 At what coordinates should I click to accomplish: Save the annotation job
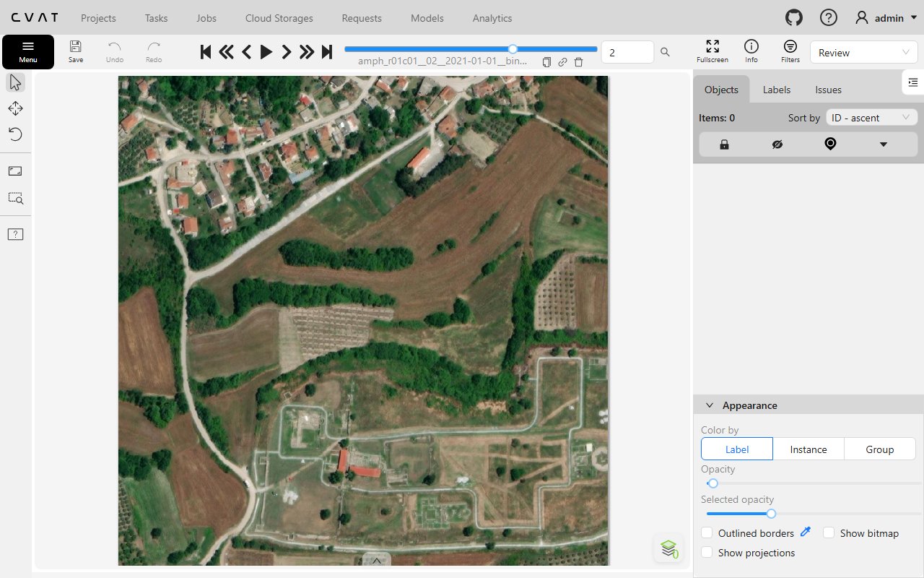[x=76, y=52]
